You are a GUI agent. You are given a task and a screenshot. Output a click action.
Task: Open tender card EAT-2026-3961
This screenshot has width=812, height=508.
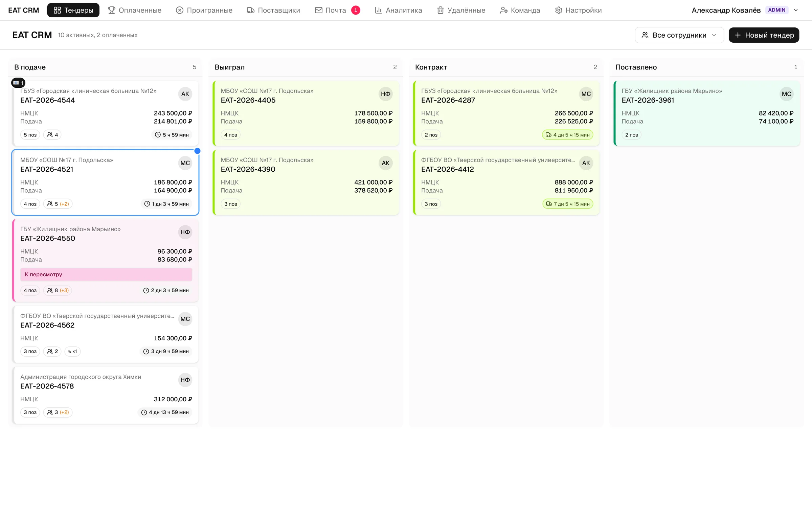[x=707, y=113]
